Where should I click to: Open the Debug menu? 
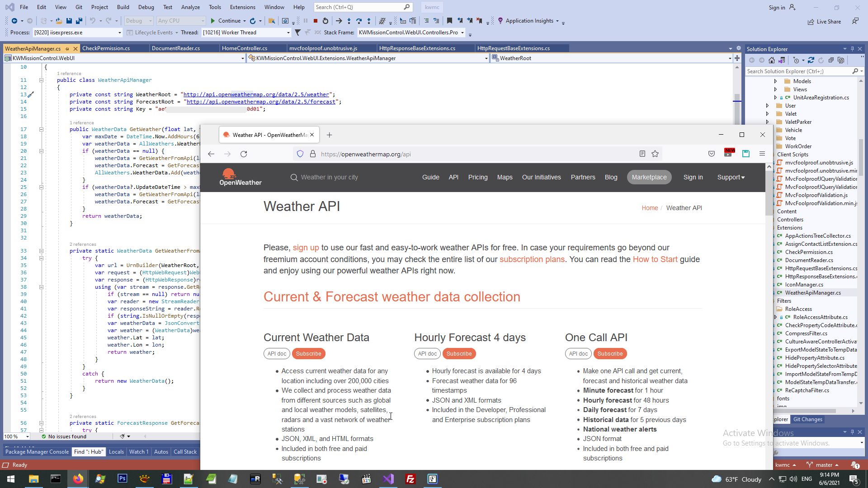(x=146, y=7)
